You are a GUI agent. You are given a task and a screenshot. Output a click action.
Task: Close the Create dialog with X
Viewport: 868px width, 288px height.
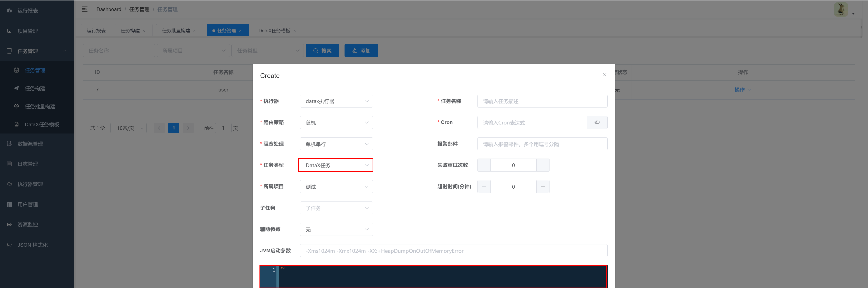[604, 75]
